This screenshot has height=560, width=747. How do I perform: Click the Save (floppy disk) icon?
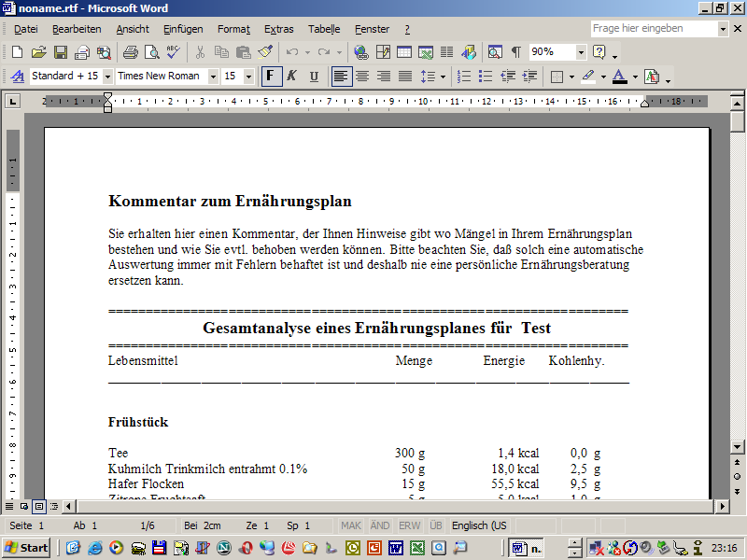60,52
